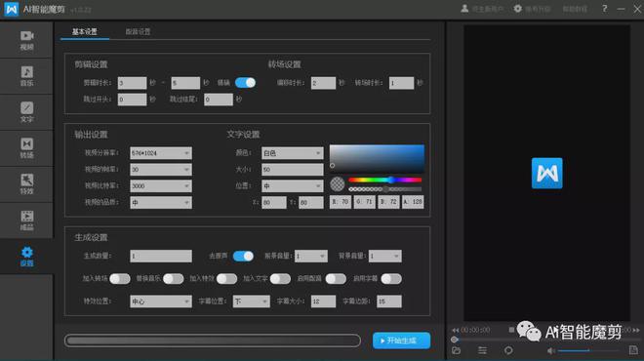
Task: Open the video quality dropdown showing 中
Action: click(161, 202)
